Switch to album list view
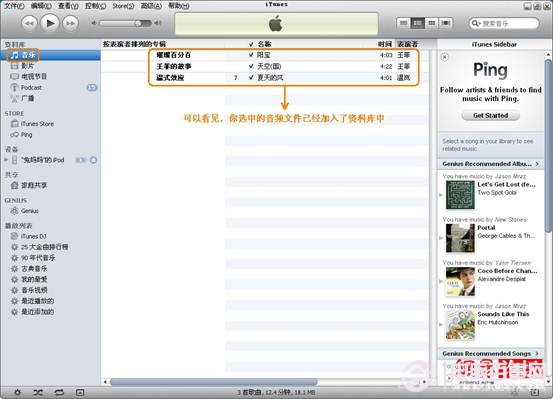 tap(418, 23)
